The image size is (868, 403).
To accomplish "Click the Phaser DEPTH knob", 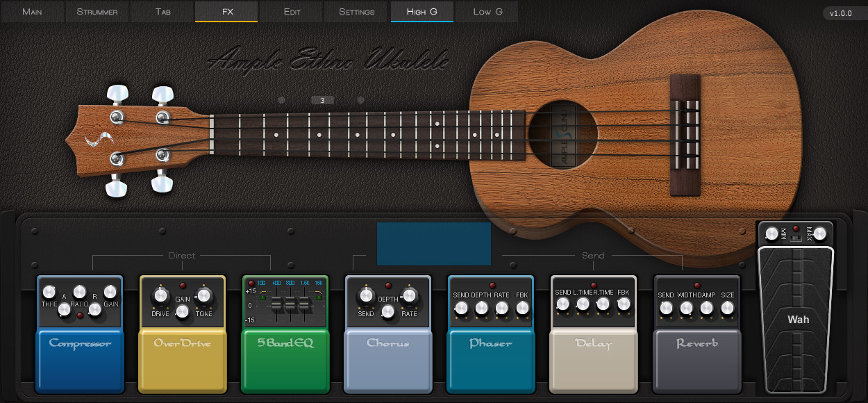I will [481, 308].
